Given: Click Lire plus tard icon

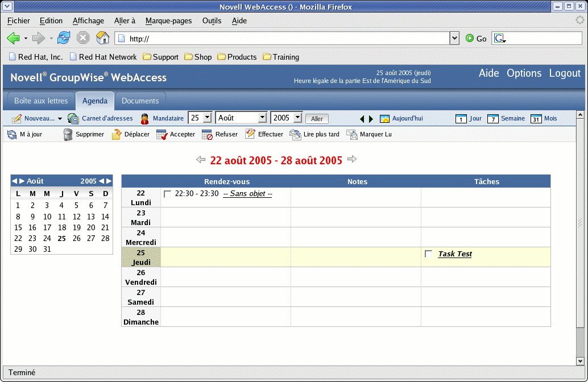Looking at the screenshot, I should 296,134.
